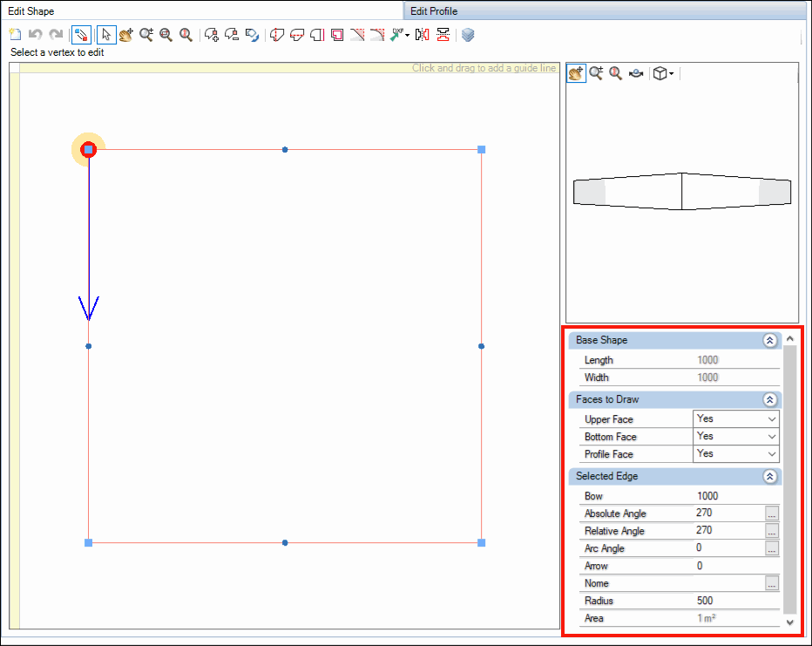This screenshot has height=646, width=812.
Task: Open the Upper Face dropdown
Action: point(736,418)
